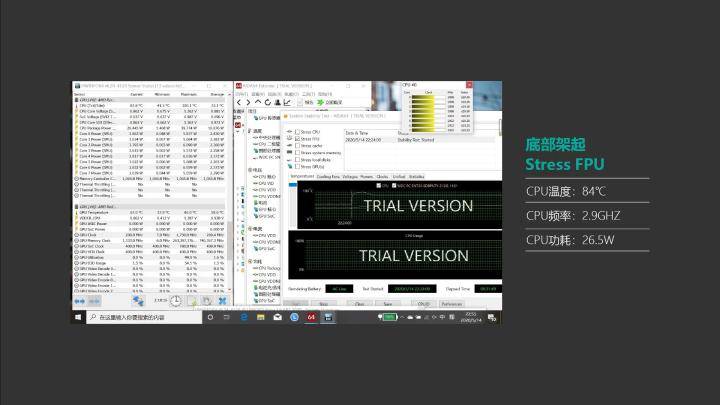720x405 pixels.
Task: Open Task View on the taskbar
Action: point(226,317)
